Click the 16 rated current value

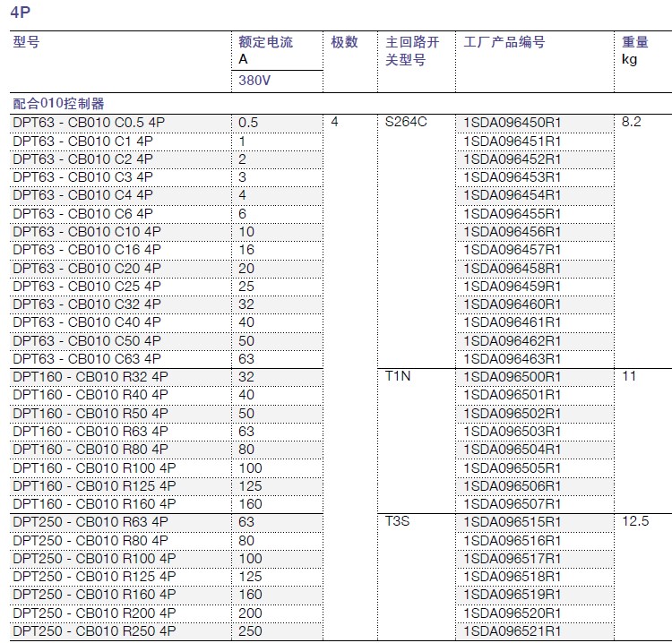[246, 250]
